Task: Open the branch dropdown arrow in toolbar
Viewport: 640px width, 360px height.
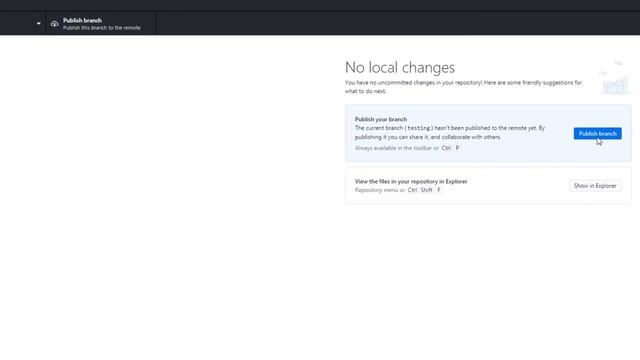Action: click(38, 24)
